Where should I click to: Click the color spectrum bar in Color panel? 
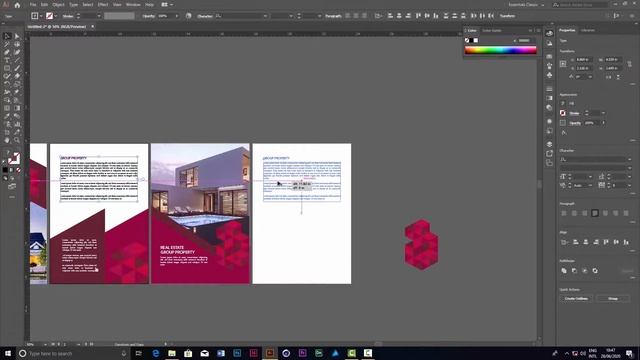tap(500, 50)
